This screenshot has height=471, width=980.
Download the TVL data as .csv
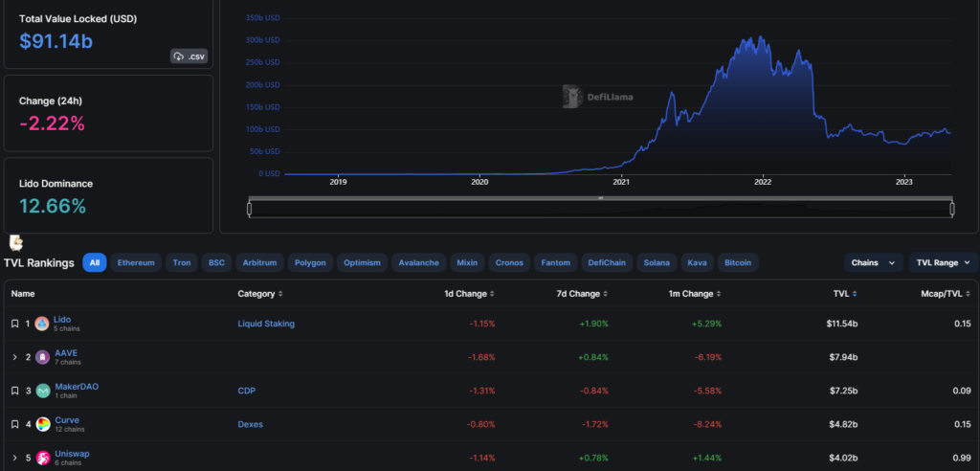coord(189,56)
